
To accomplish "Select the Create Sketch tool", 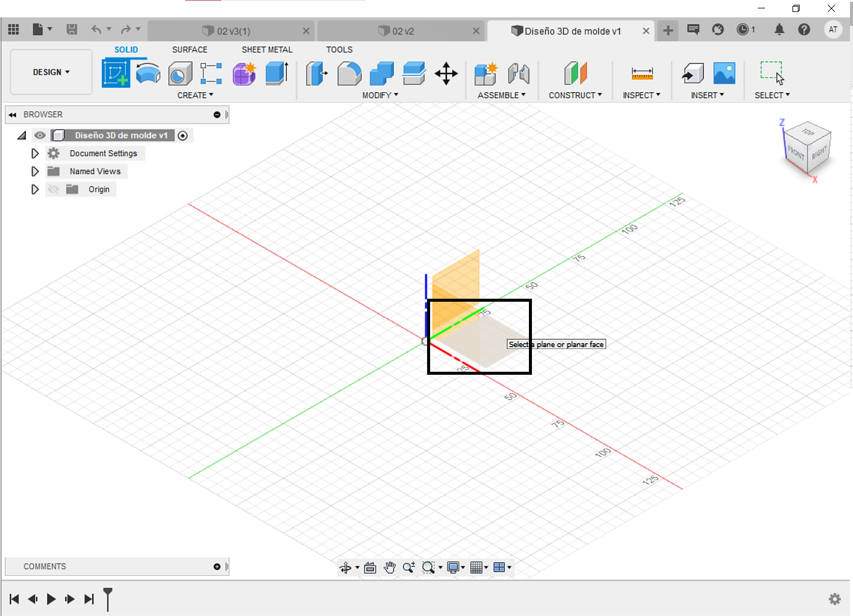I will pos(116,74).
